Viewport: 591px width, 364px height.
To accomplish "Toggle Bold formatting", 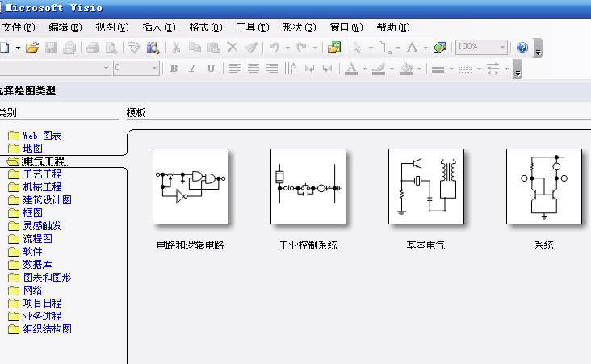I will 174,69.
